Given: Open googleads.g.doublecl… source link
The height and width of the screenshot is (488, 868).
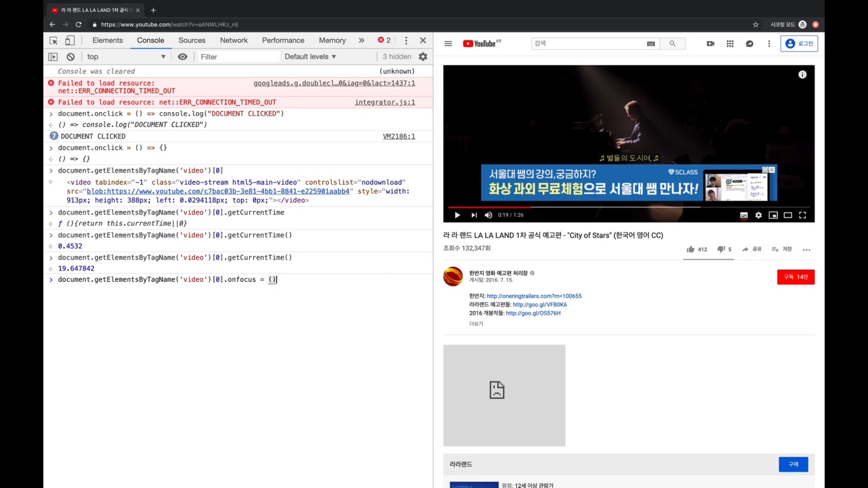Looking at the screenshot, I should (334, 83).
